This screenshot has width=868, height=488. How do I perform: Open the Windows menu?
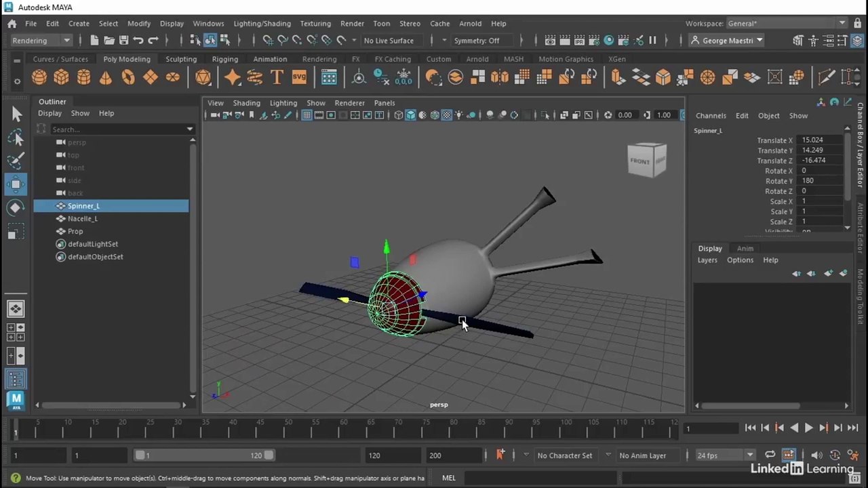(208, 24)
